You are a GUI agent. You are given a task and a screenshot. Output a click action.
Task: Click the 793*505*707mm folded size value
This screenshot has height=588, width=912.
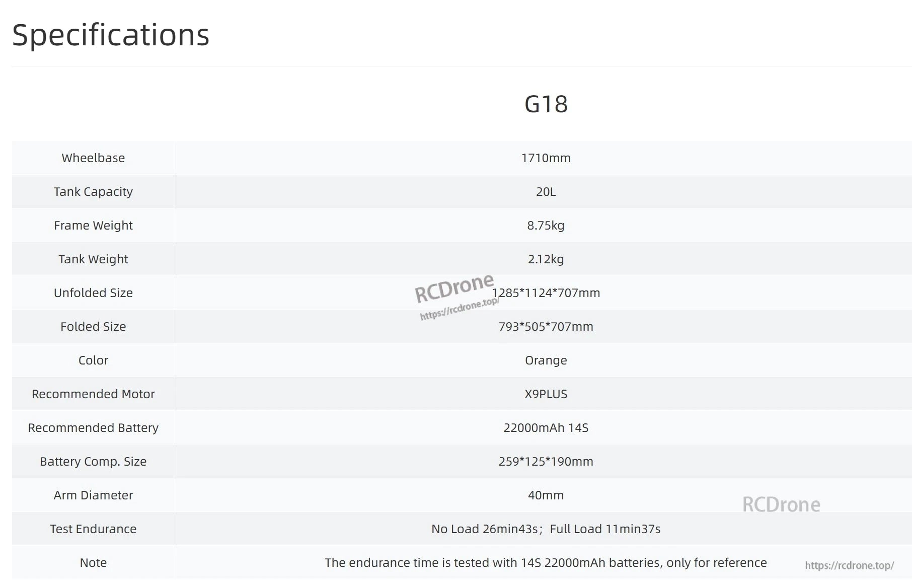(546, 327)
